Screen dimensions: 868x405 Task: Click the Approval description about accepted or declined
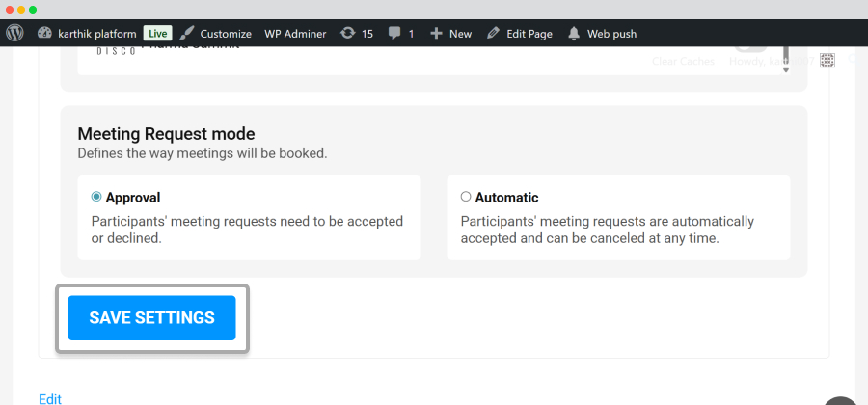pyautogui.click(x=247, y=230)
